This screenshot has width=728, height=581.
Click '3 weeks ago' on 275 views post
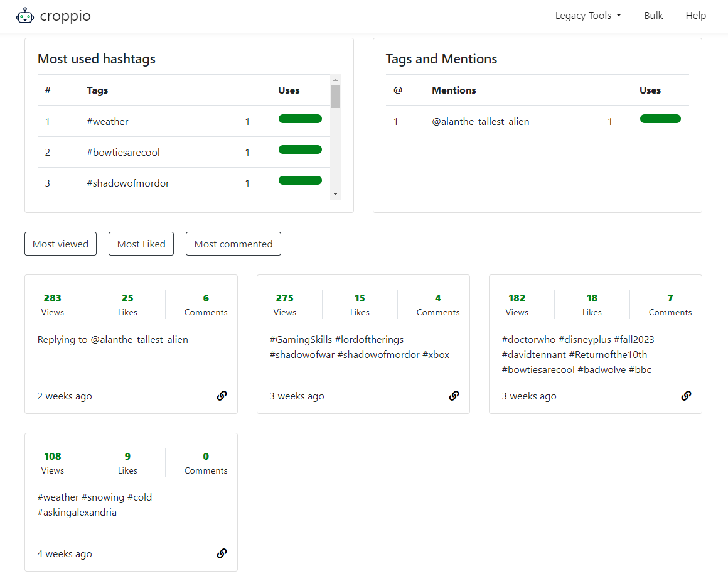[297, 396]
